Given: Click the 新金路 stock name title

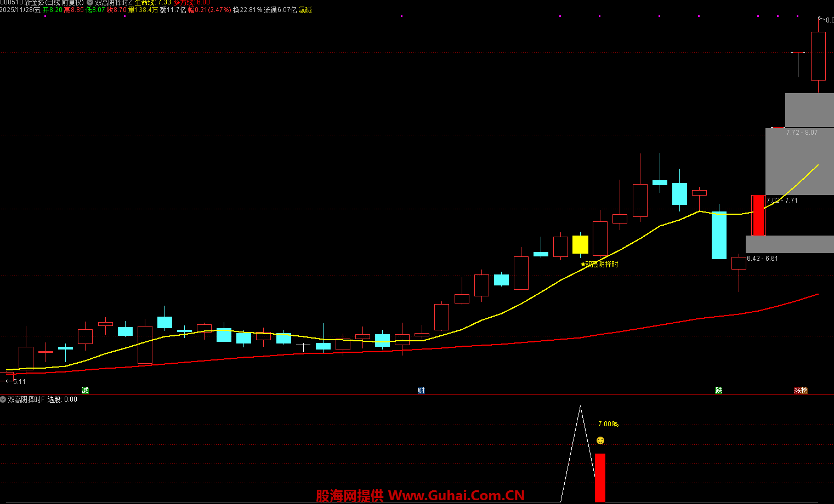Looking at the screenshot, I should (35, 3).
